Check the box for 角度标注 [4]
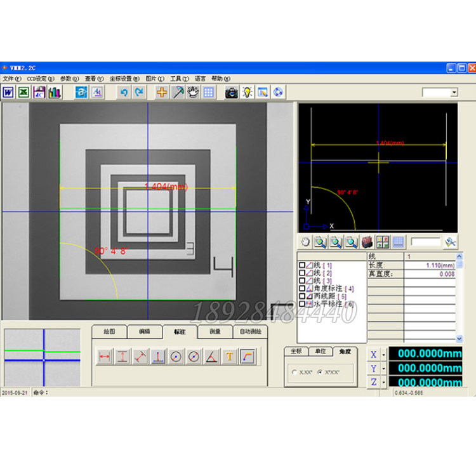 point(302,288)
